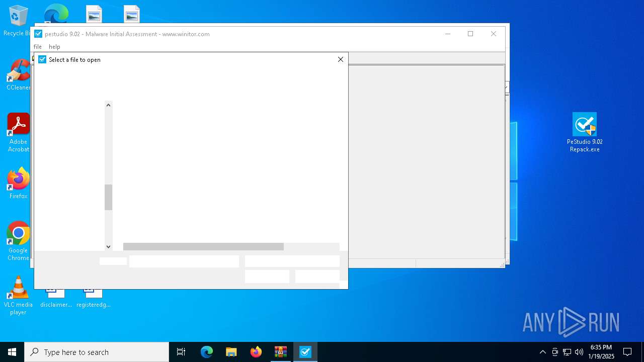Open Firefox from the taskbar

(x=256, y=352)
